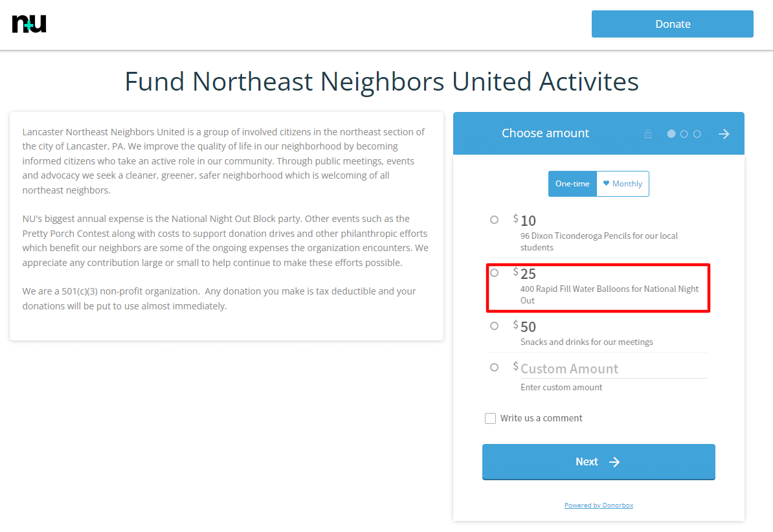The height and width of the screenshot is (532, 773).
Task: Switch to the Monthly donation tab
Action: point(623,184)
